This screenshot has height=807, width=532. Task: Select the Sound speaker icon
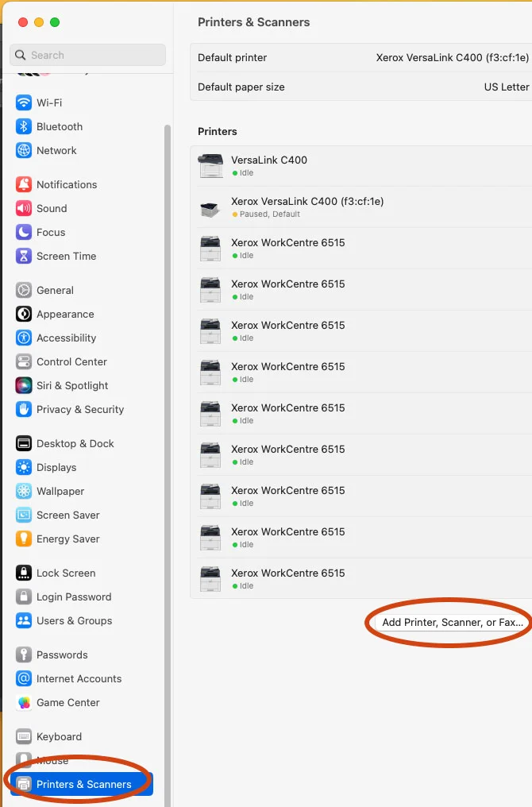pos(24,208)
